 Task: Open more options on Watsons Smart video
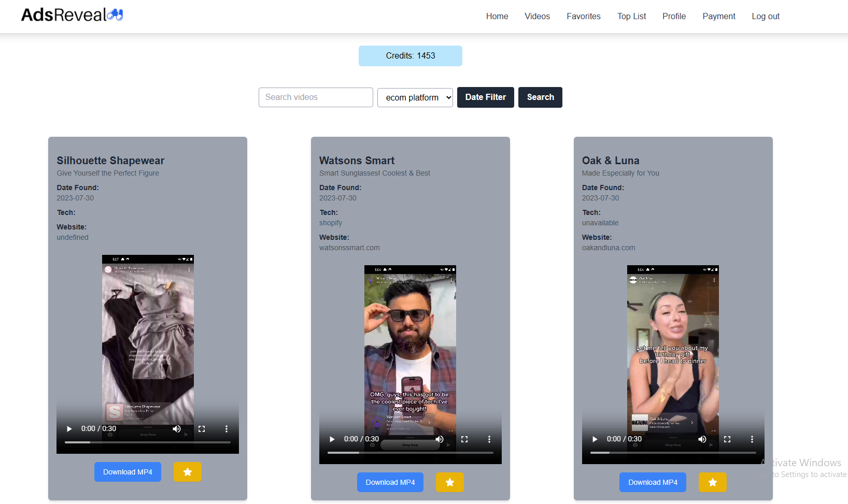click(x=489, y=439)
